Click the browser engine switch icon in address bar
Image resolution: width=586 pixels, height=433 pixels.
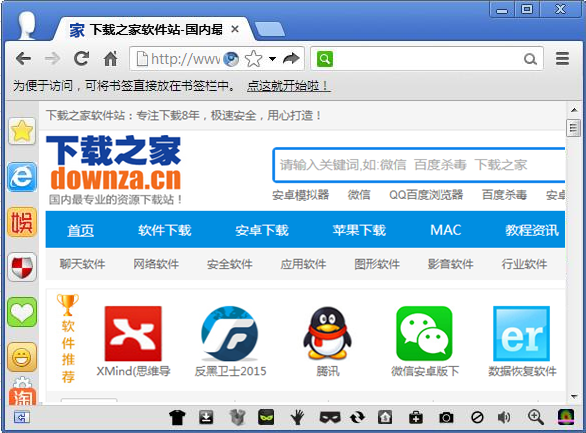tap(231, 59)
